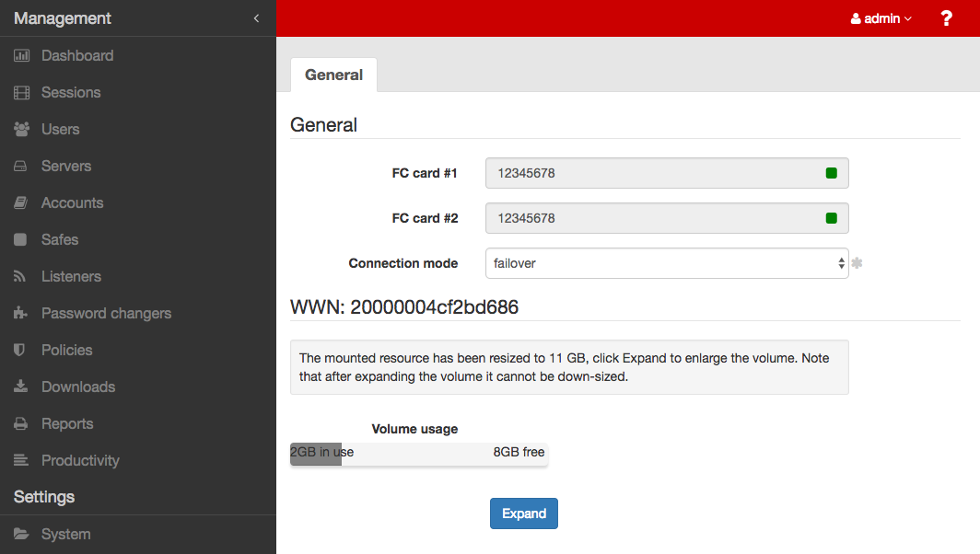Screen dimensions: 980x554
Task: Click the FC card #2 green status indicator
Action: (831, 218)
